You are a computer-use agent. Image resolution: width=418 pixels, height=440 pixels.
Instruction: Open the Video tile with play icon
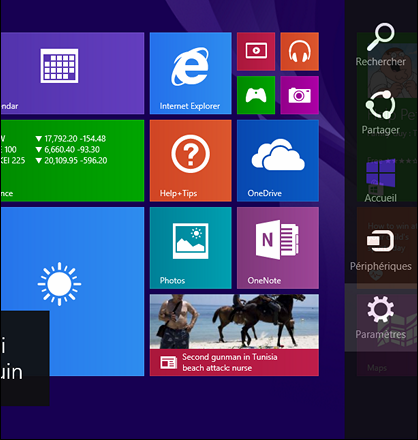click(256, 51)
